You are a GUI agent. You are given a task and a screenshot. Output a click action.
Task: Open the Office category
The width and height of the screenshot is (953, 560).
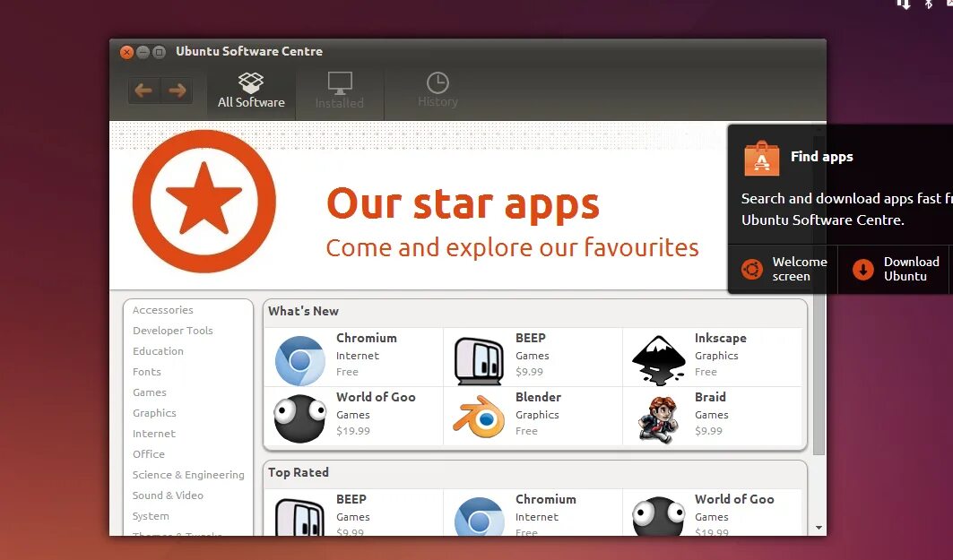(149, 454)
